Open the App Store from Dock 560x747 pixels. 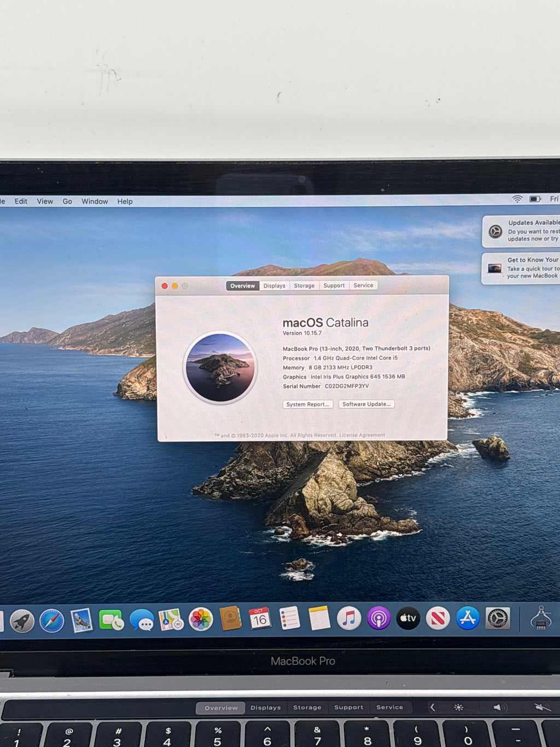pyautogui.click(x=468, y=618)
